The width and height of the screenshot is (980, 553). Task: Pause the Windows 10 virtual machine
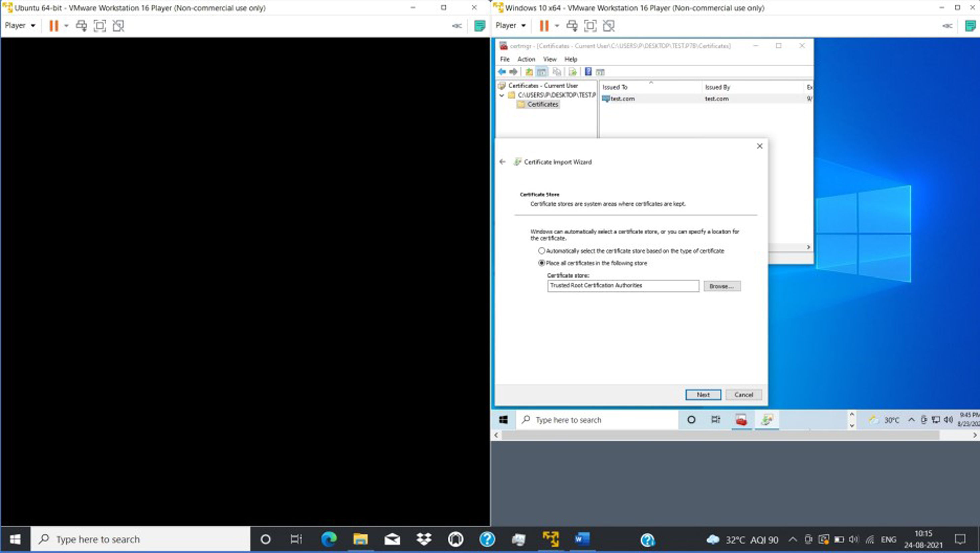point(544,26)
